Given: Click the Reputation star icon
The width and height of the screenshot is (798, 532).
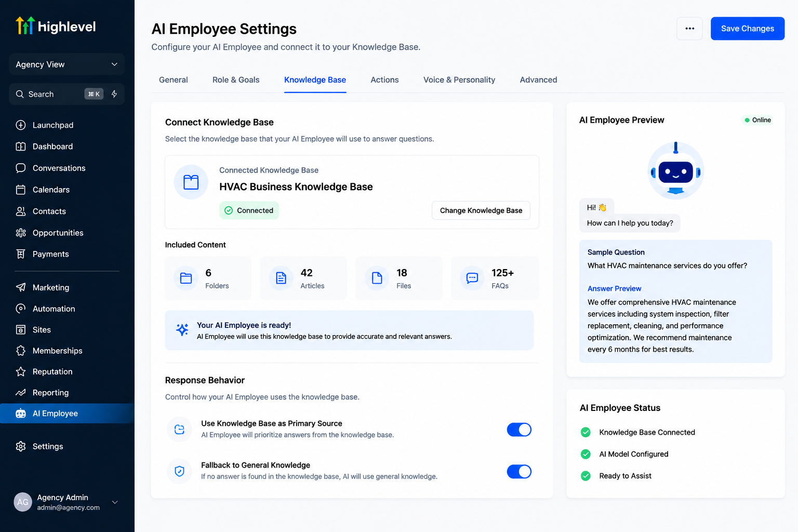Looking at the screenshot, I should tap(21, 371).
